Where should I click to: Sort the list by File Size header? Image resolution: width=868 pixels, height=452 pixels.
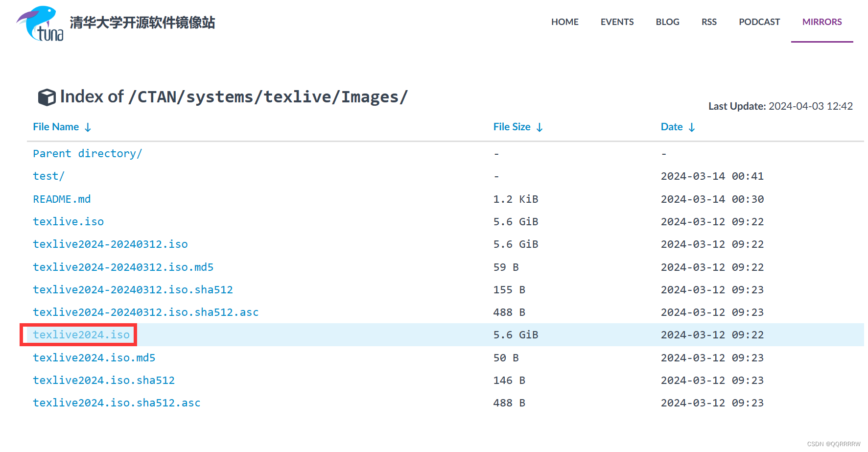tap(512, 127)
